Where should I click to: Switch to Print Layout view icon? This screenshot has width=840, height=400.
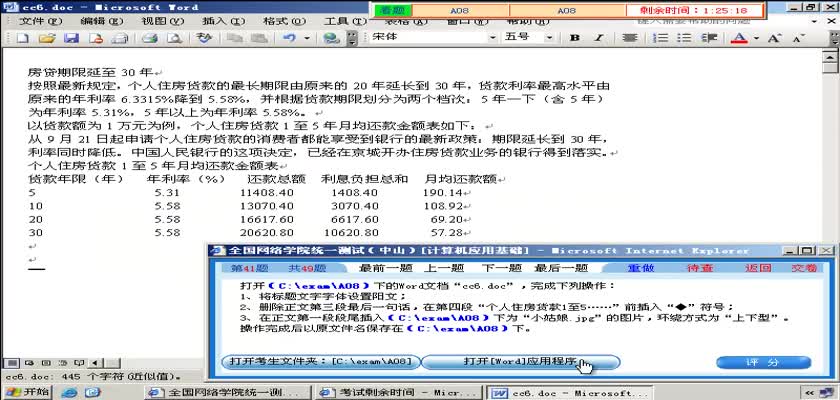(x=46, y=363)
